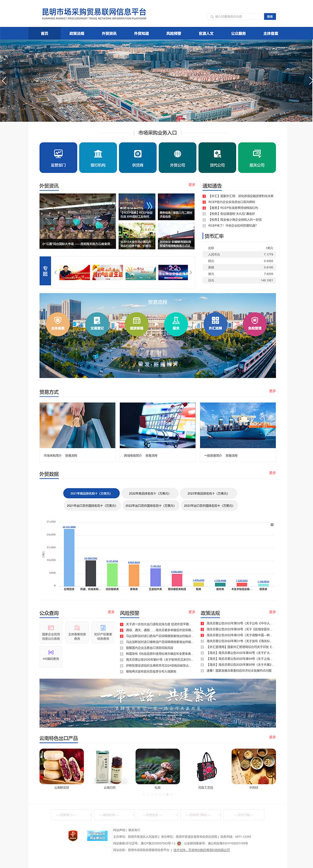Open the HS编码查询 query icon
The image size is (313, 868).
[51, 655]
